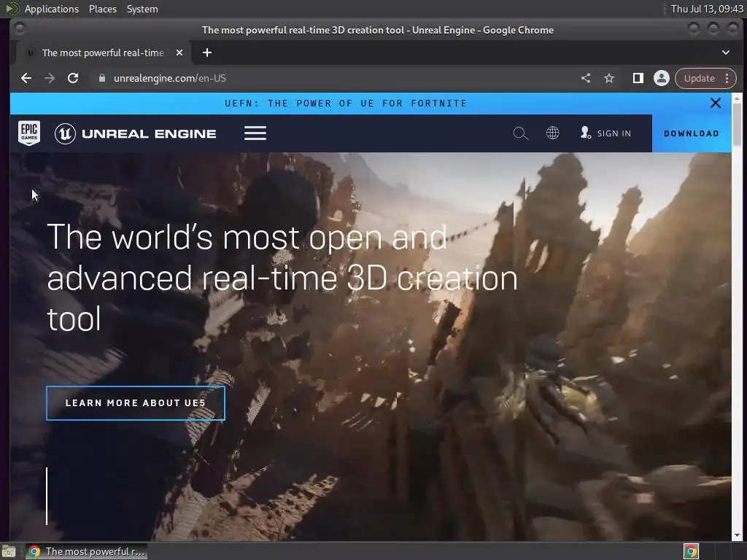Open the hamburger navigation menu
Screen dimensions: 747x560
[x=255, y=133]
